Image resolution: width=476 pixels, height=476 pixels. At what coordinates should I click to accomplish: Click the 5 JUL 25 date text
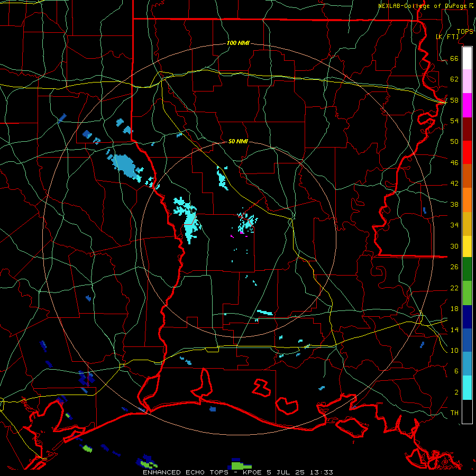click(287, 472)
